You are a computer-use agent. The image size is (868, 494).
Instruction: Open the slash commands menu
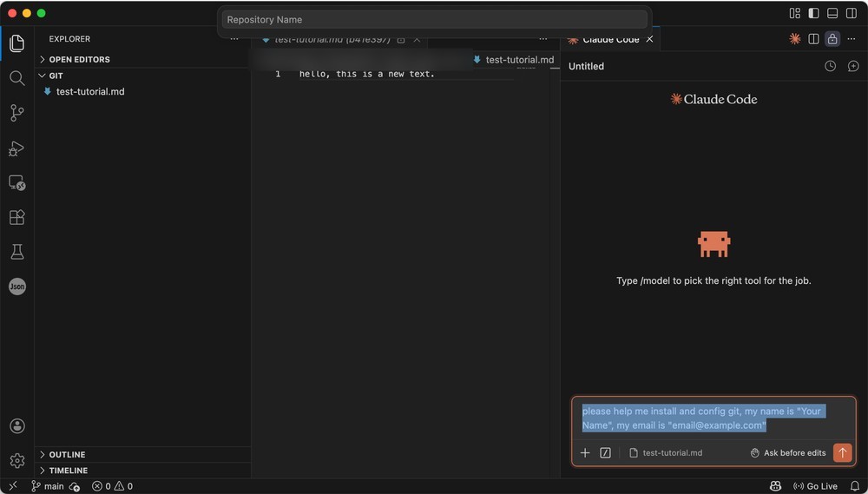click(x=605, y=453)
